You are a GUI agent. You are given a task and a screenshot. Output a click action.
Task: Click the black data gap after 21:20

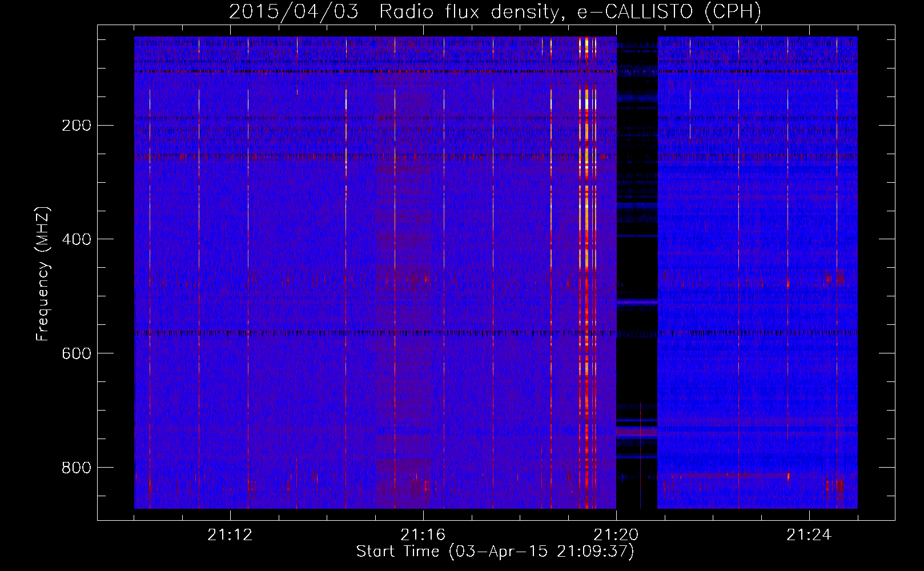click(637, 272)
